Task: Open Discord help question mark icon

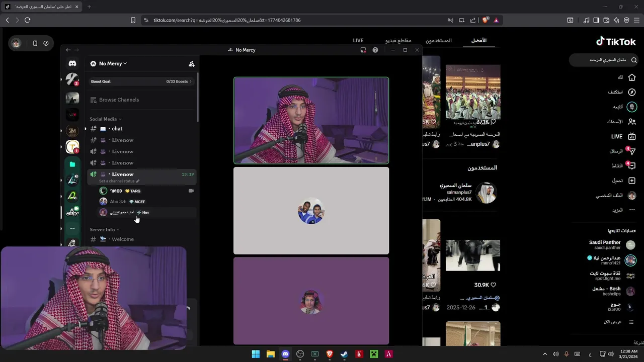Action: 375,50
